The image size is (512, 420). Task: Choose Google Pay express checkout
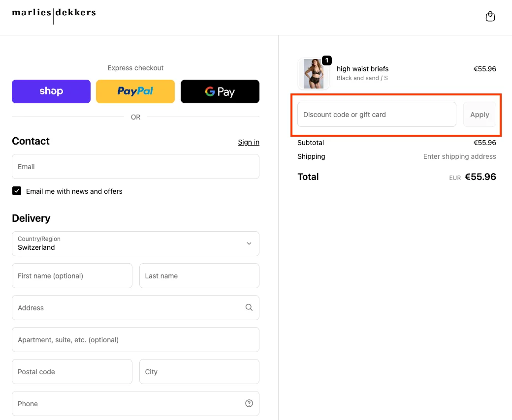click(x=220, y=91)
